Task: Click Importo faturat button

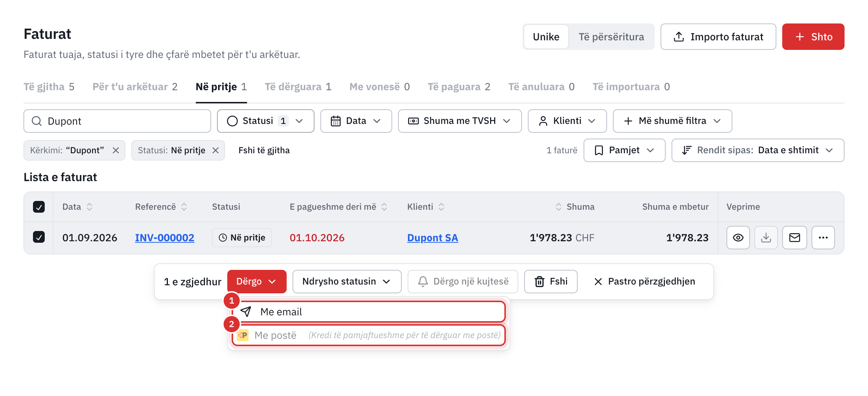Action: [x=718, y=37]
